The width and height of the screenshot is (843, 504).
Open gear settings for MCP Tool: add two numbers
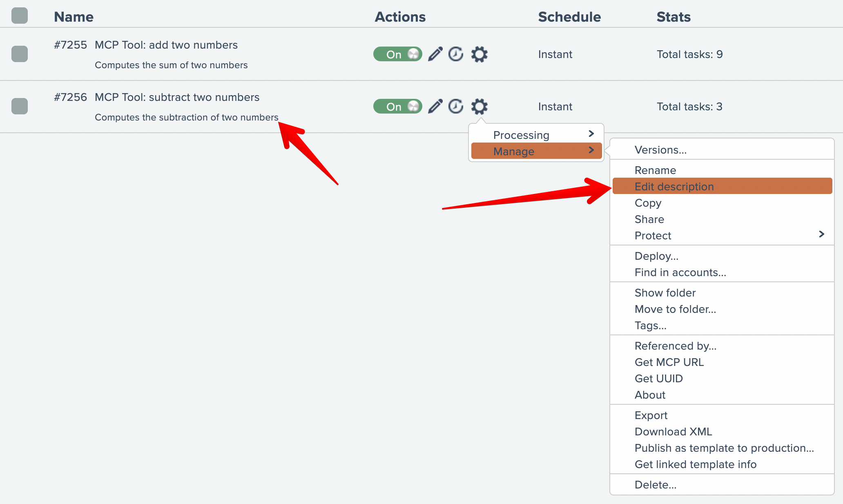(x=479, y=54)
